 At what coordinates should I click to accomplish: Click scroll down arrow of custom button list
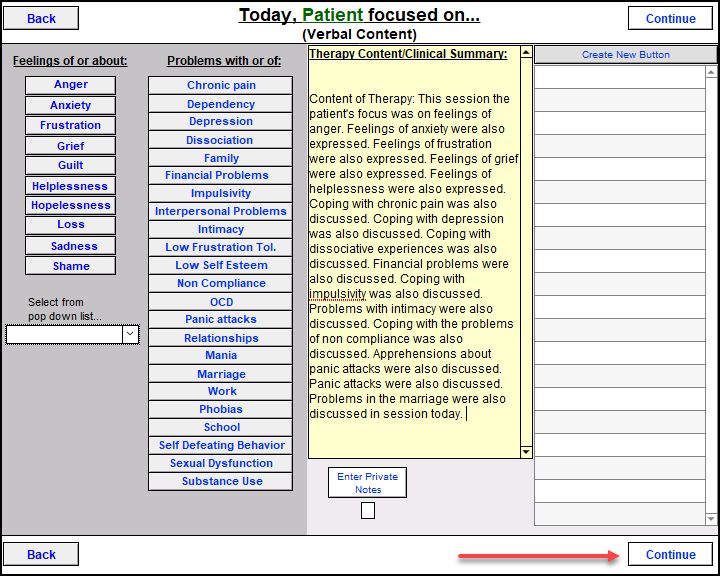tap(711, 519)
